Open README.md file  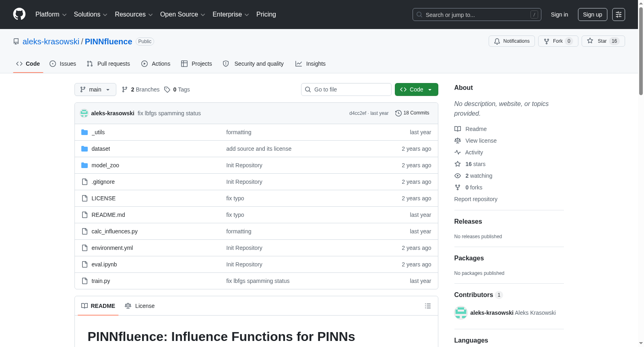coord(108,215)
